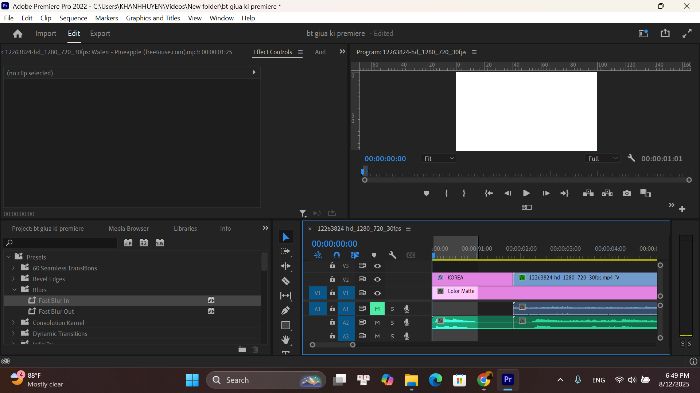The image size is (700, 393).
Task: Click the Home icon
Action: click(17, 33)
